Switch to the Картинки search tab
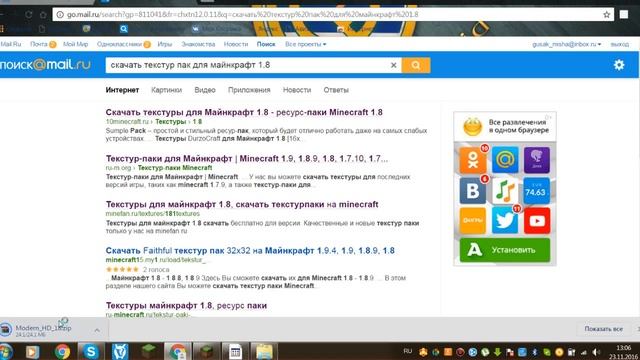Image resolution: width=640 pixels, height=360 pixels. click(x=166, y=90)
